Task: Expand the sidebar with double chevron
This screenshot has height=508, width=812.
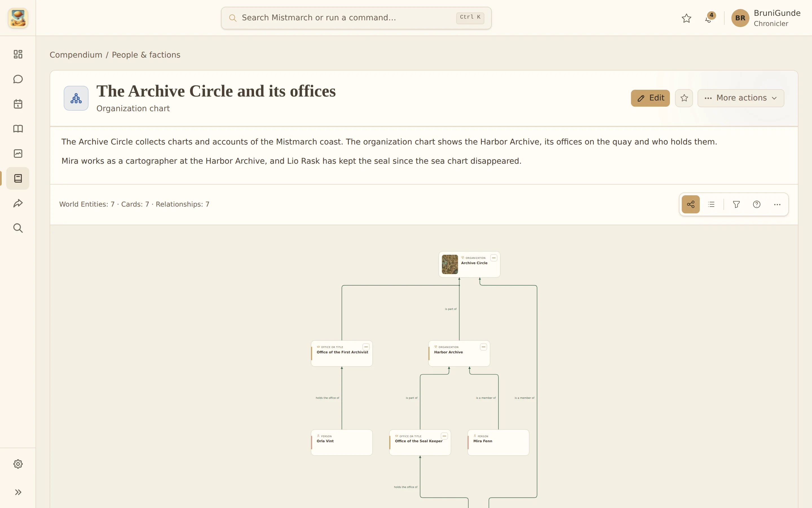Action: [x=18, y=492]
